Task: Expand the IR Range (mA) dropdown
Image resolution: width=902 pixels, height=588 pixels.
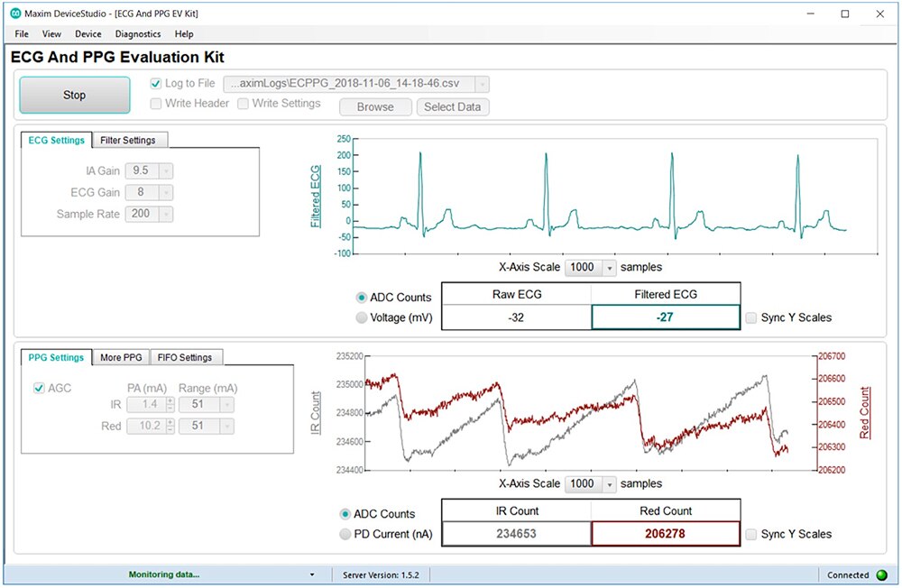Action: coord(228,404)
